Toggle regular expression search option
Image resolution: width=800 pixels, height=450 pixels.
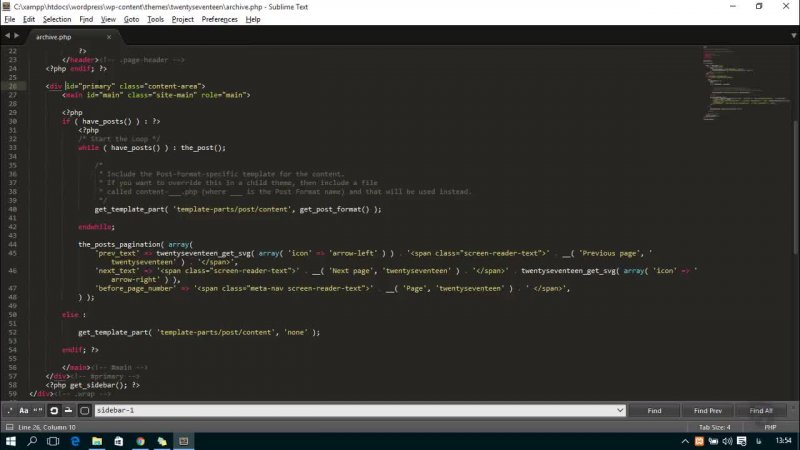[x=9, y=411]
